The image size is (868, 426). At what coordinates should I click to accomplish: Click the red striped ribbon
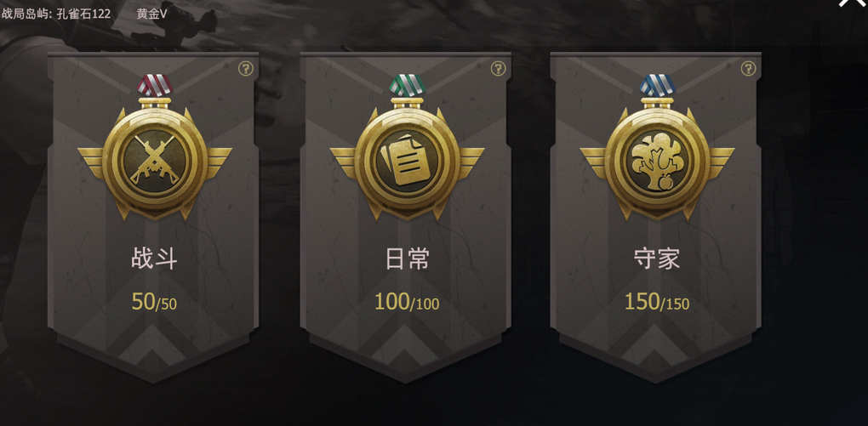point(154,85)
